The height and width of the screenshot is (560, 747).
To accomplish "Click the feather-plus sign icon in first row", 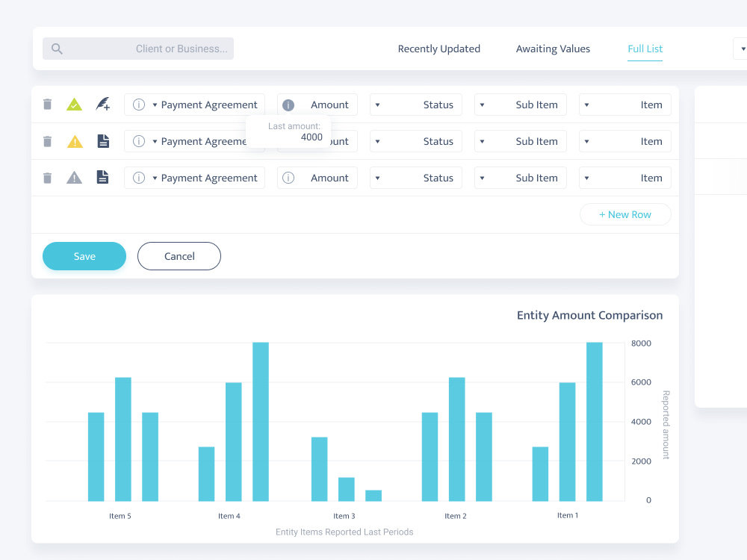I will click(103, 104).
